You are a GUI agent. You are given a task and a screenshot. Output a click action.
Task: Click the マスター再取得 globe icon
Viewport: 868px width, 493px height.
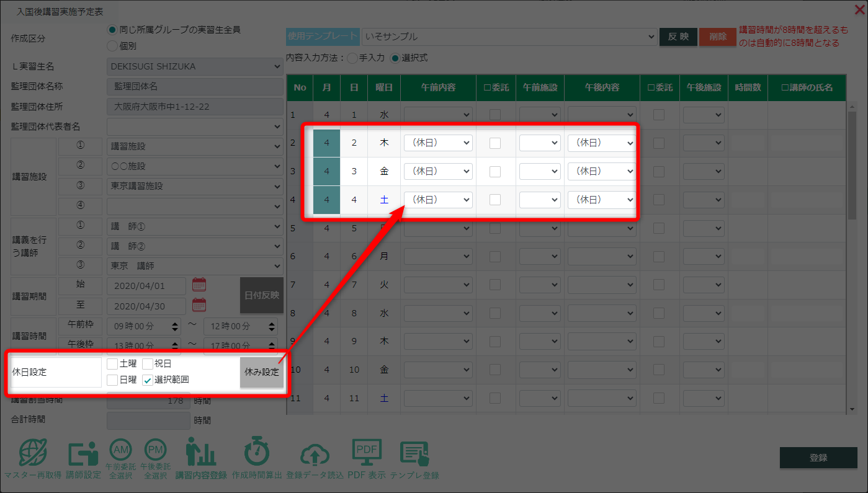(x=32, y=454)
